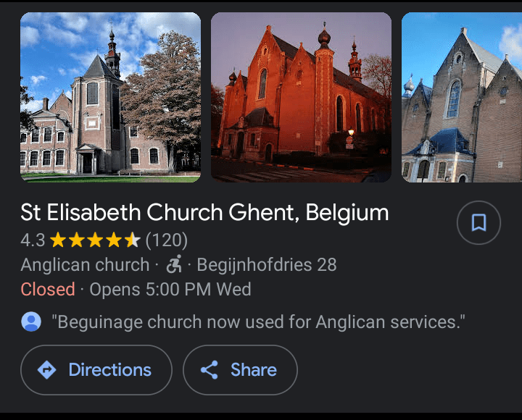Click the reviewer avatar icon
This screenshot has height=420, width=522.
31,322
